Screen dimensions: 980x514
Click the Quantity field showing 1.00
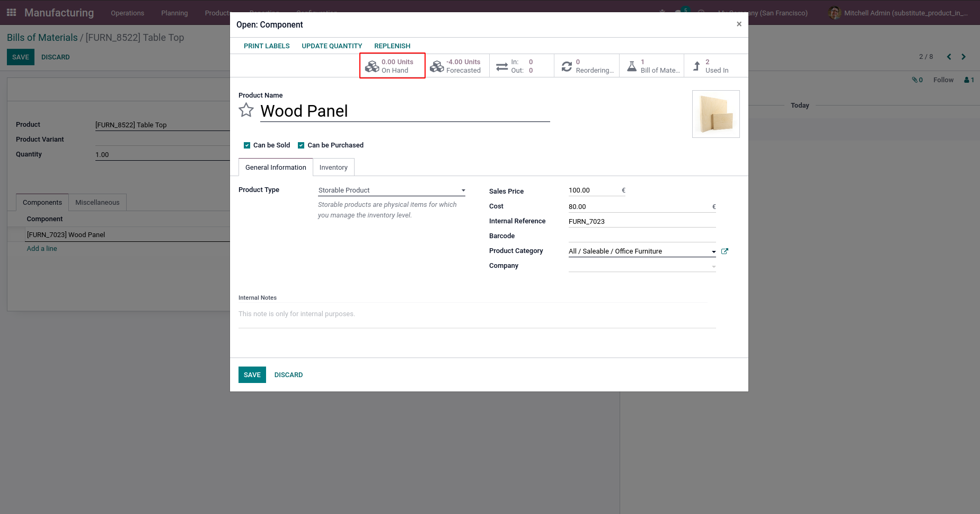(x=162, y=155)
